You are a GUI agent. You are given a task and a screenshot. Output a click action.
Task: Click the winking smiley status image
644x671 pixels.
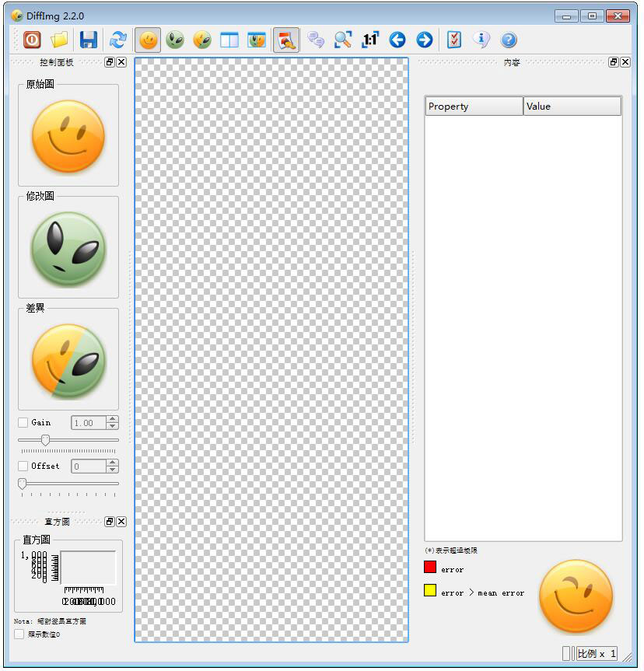point(576,596)
